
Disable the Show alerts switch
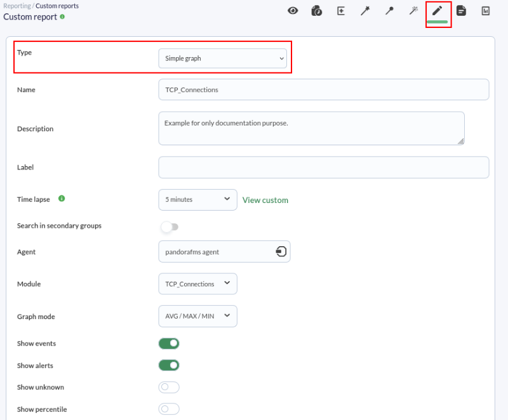pos(169,365)
